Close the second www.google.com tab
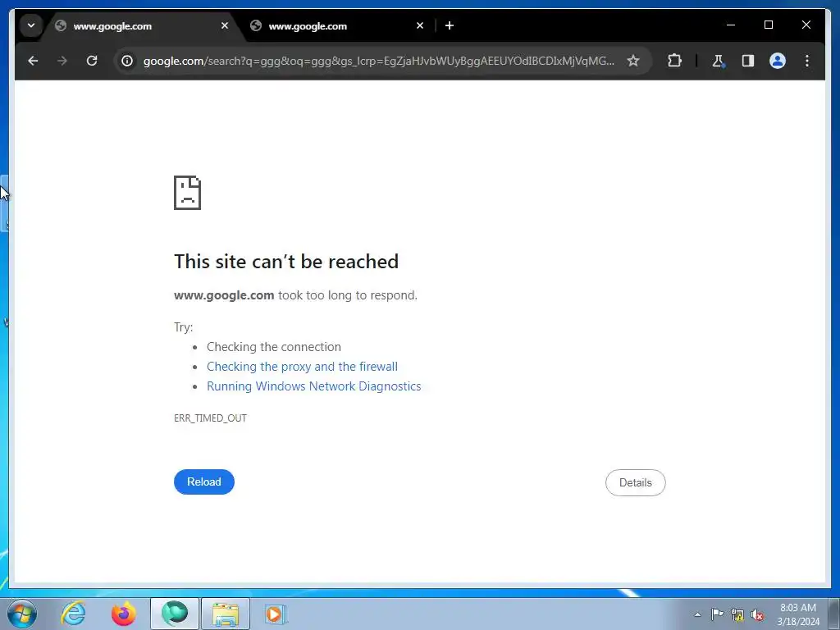 [420, 25]
